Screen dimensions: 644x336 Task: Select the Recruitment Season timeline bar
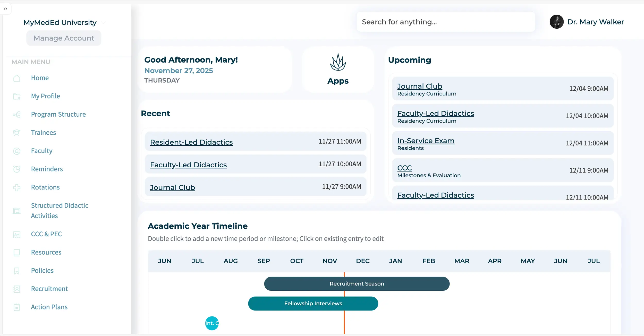[x=357, y=284]
